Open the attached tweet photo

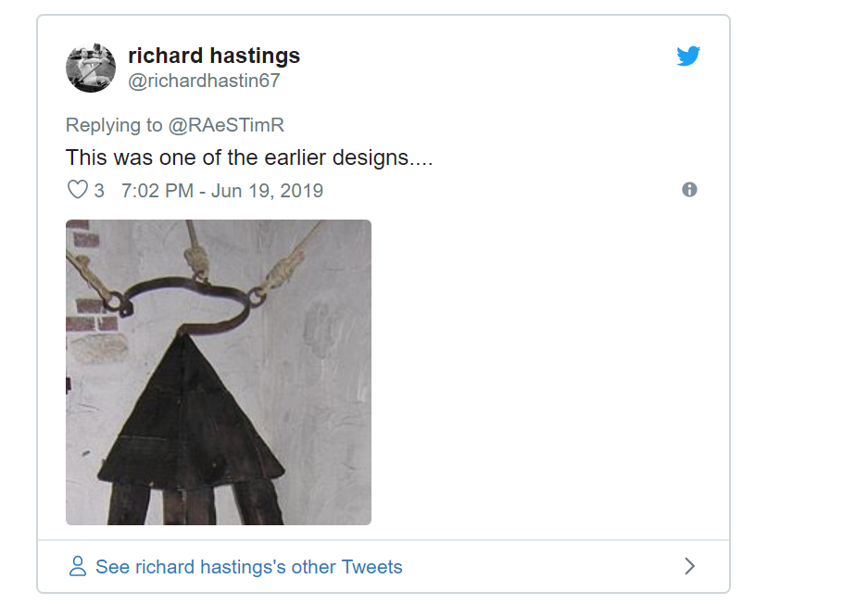219,372
